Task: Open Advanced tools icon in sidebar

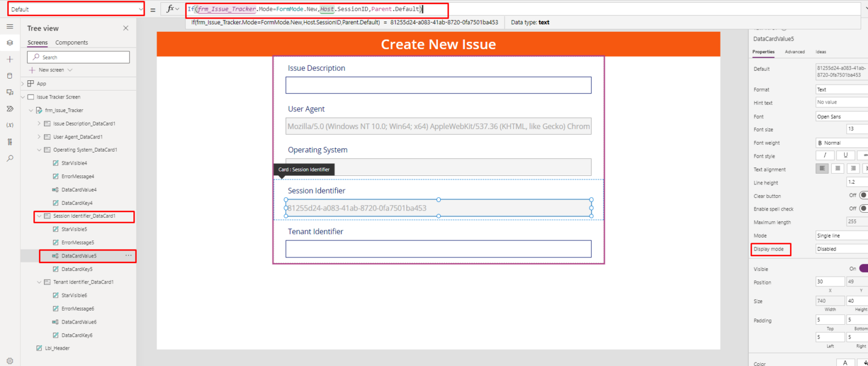Action: tap(10, 142)
